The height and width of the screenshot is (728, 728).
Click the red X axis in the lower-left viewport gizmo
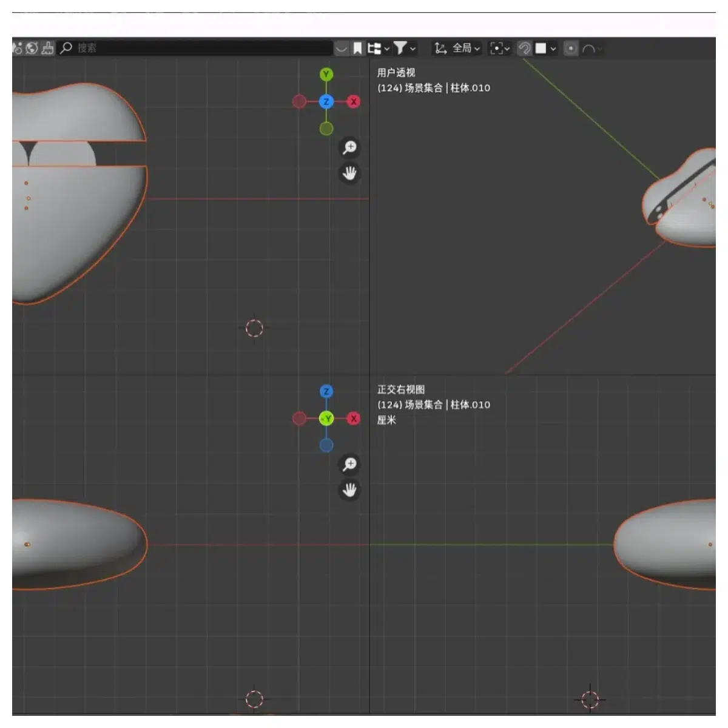(x=353, y=418)
